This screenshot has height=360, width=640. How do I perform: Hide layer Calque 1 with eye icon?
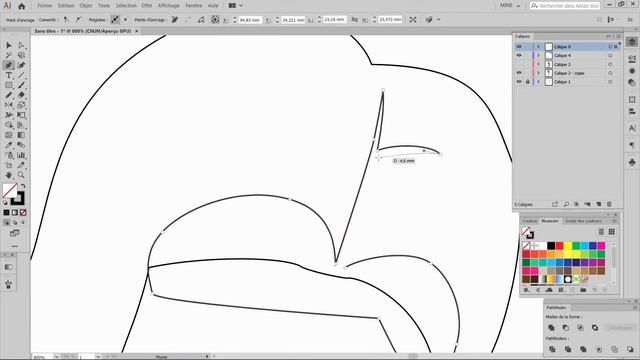tap(519, 82)
